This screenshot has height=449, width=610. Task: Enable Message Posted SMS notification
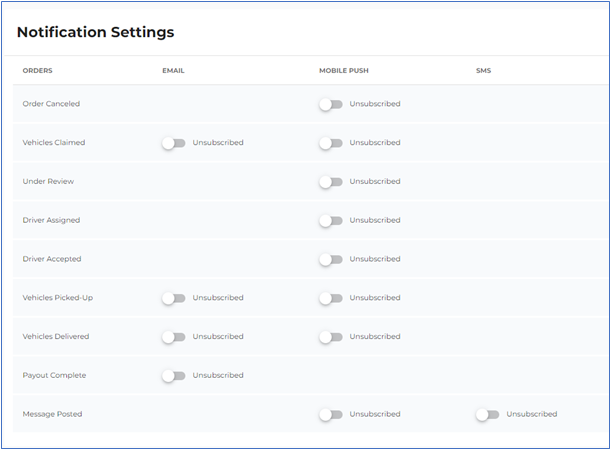[487, 415]
